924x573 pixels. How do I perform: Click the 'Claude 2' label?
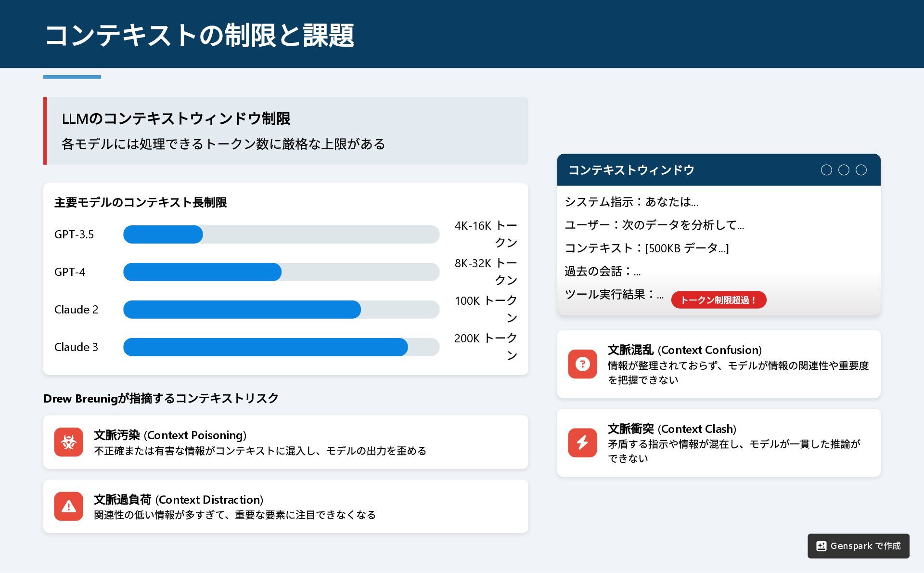76,310
